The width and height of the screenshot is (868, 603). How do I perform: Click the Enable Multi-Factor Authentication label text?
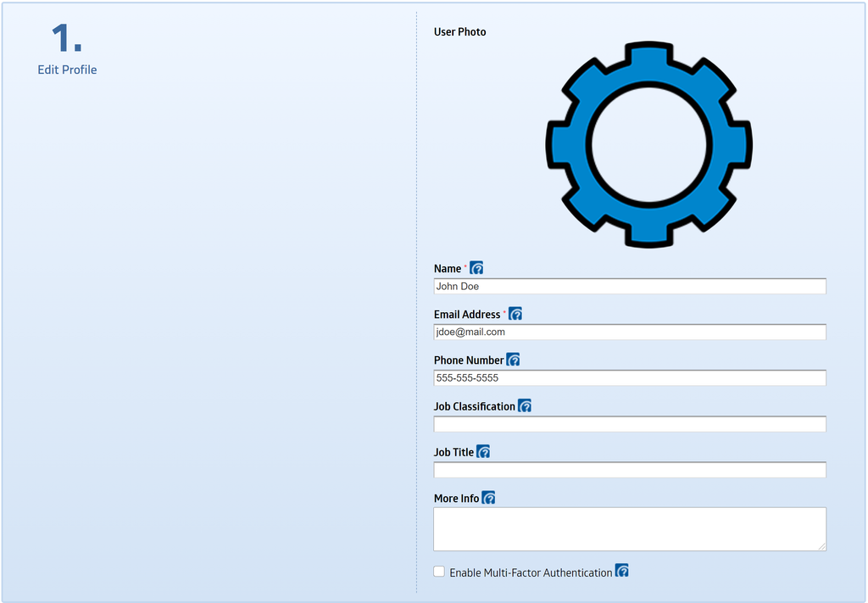531,572
